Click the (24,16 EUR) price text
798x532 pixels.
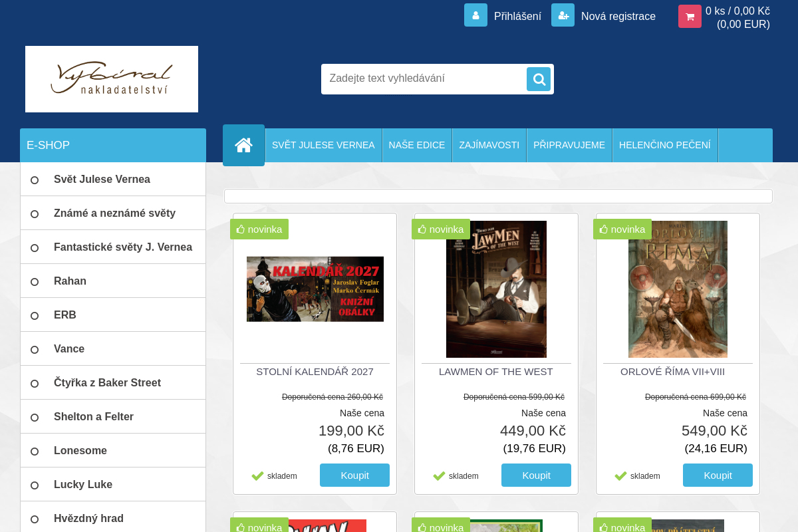pyautogui.click(x=716, y=449)
